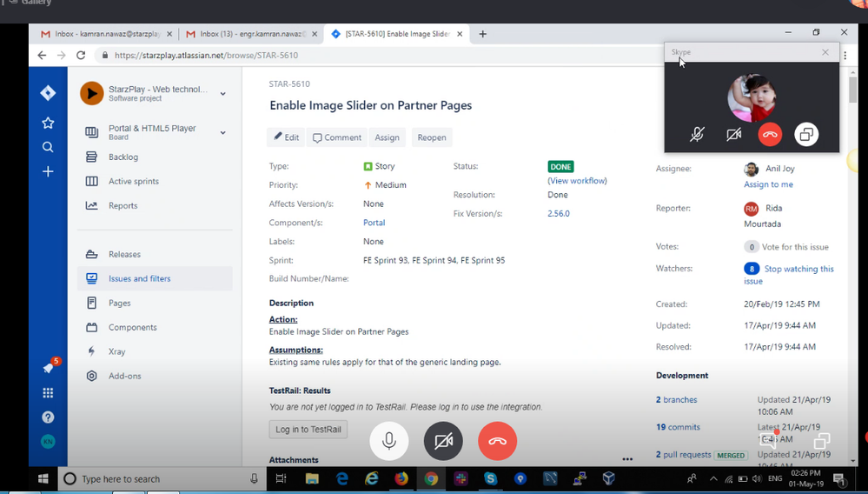Toggle the large microphone call button

389,441
